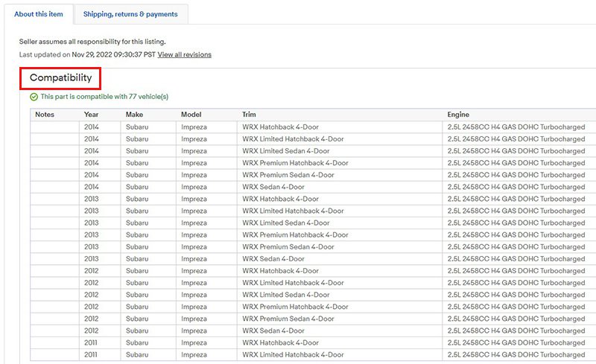Image resolution: width=596 pixels, height=364 pixels.
Task: Click Subaru in 2012 WRX Hatchback 4-Door row
Action: (137, 270)
